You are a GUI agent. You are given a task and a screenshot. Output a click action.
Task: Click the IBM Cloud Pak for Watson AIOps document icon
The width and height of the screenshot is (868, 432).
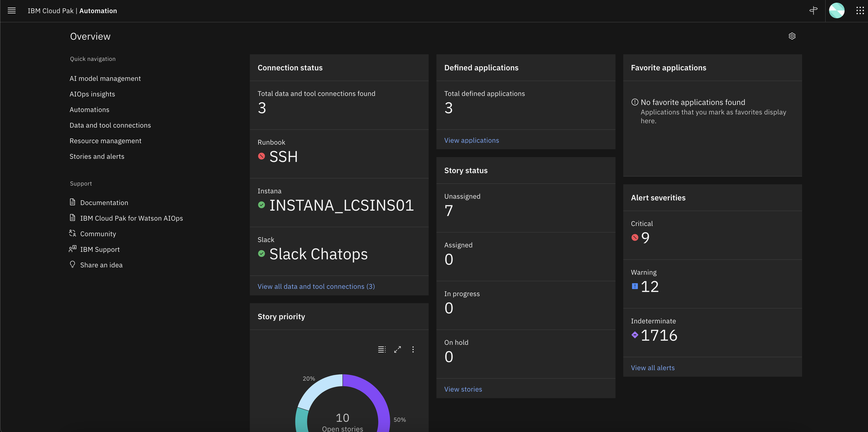click(x=72, y=217)
